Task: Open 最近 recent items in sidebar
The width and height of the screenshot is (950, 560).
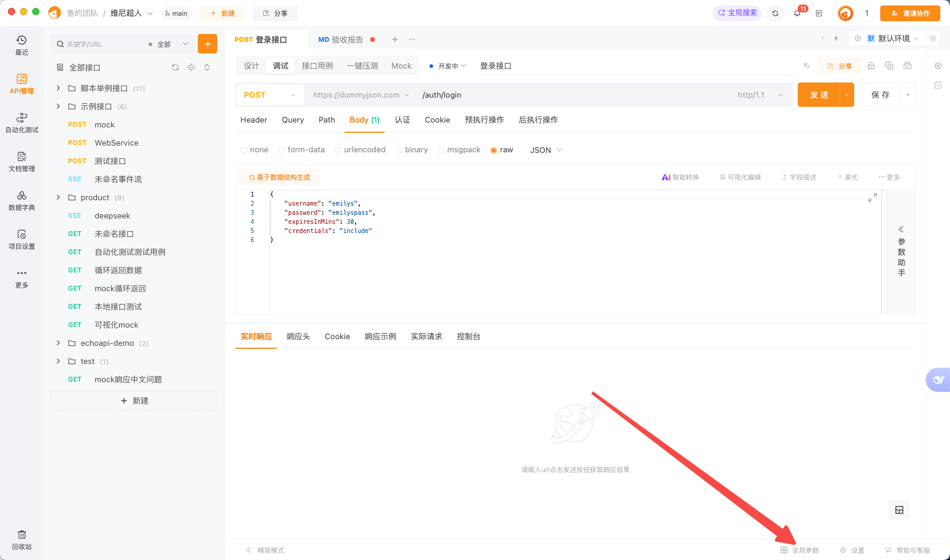Action: pos(22,46)
